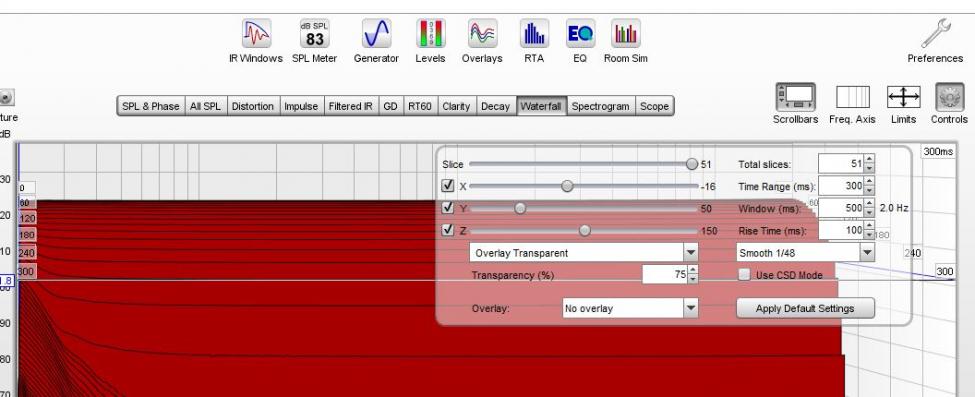Open the Overlays window

tap(482, 34)
